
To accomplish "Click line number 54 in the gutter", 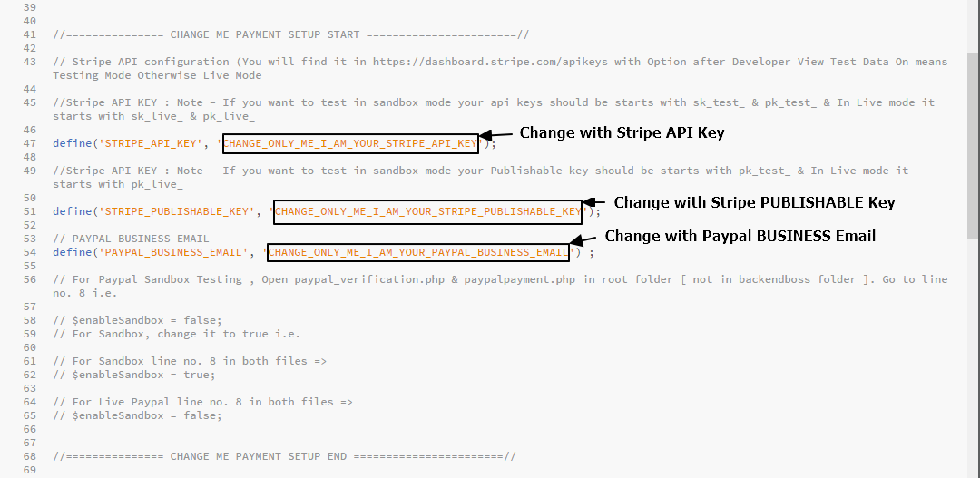I will coord(30,252).
